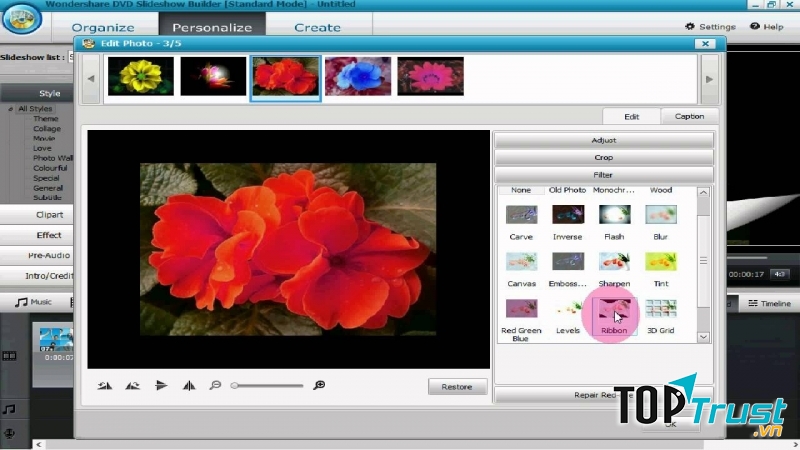Select the Special style category
Viewport: 800px width, 450px height.
[x=46, y=178]
